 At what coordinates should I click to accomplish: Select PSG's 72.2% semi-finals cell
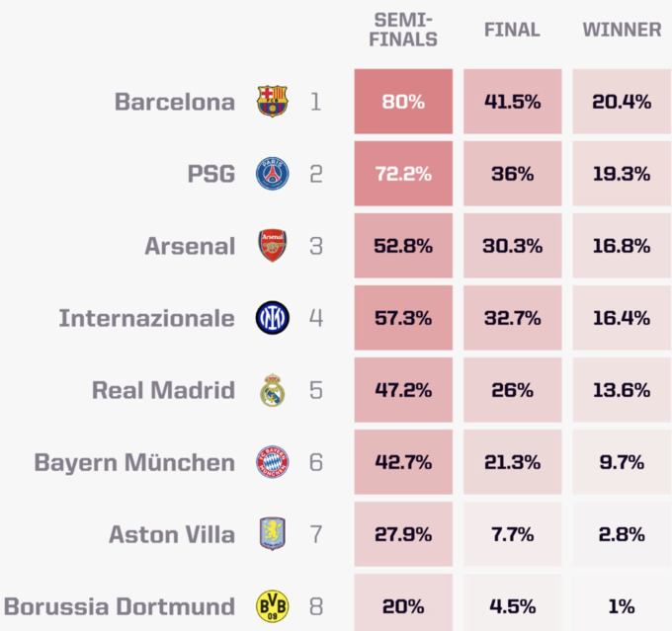point(403,174)
